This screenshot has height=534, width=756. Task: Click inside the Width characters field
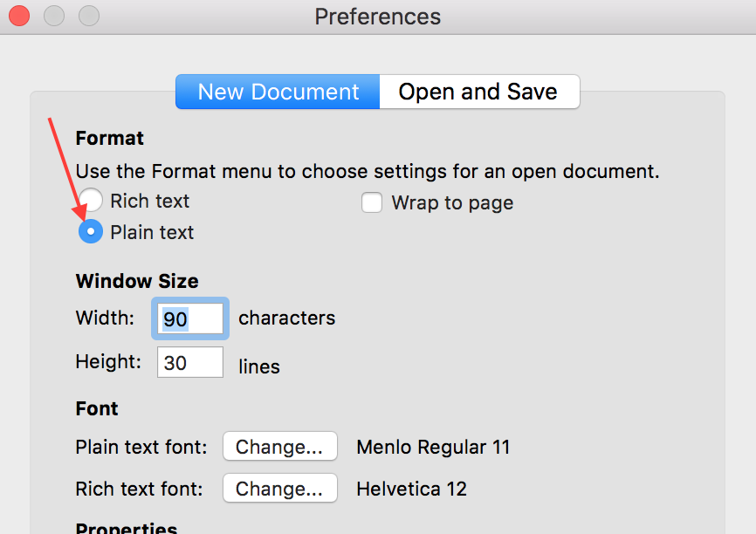click(189, 318)
